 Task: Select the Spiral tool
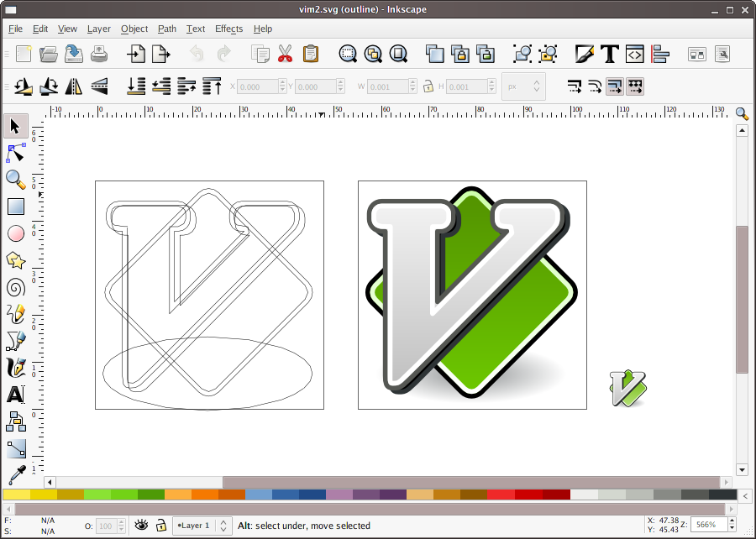[15, 288]
